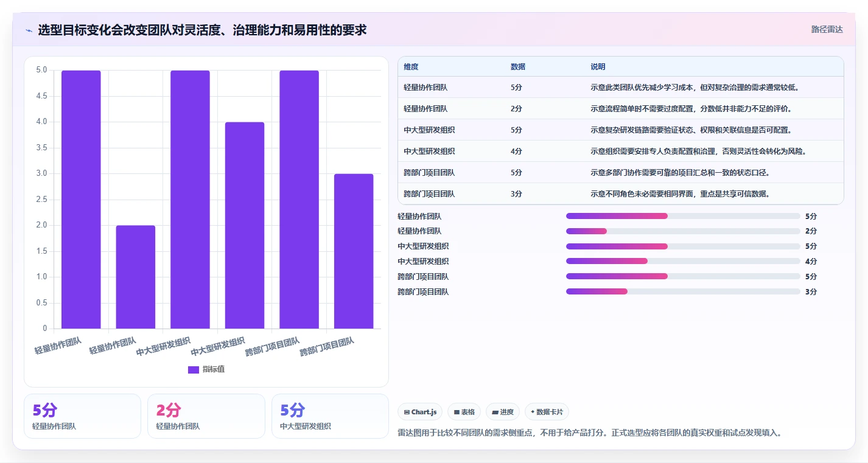Click the 4.5 y-axis tick label
868x463 pixels.
41,96
